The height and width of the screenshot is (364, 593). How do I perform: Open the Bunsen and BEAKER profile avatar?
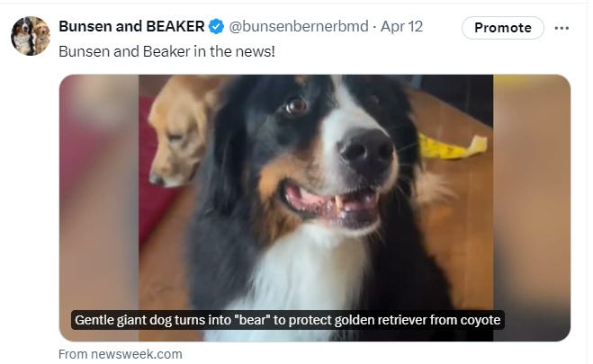pos(31,36)
